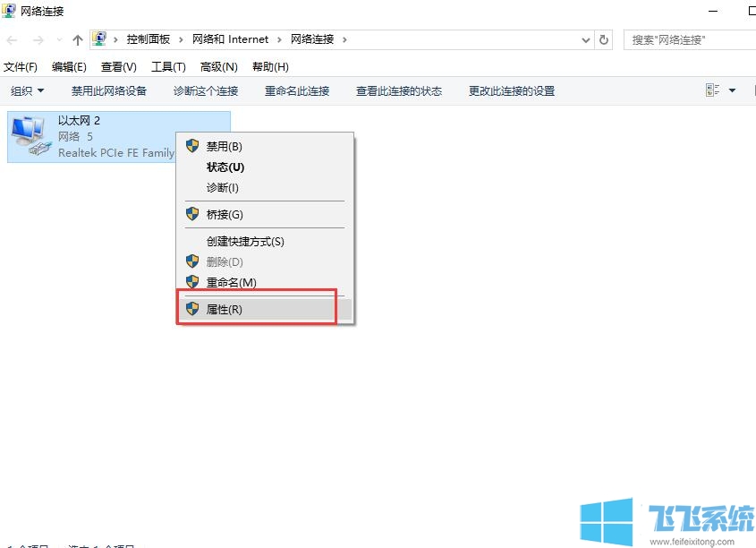Open the address bar history dropdown arrow

click(x=586, y=39)
